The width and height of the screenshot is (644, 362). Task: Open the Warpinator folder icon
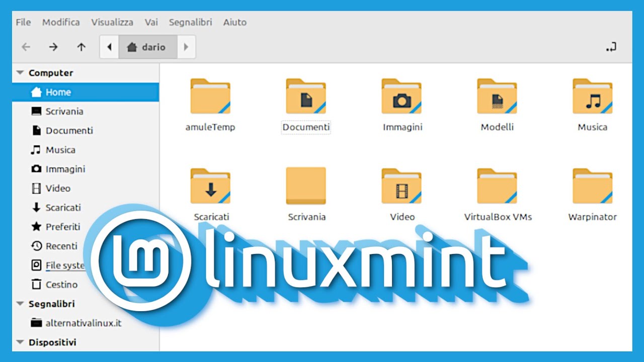click(593, 186)
